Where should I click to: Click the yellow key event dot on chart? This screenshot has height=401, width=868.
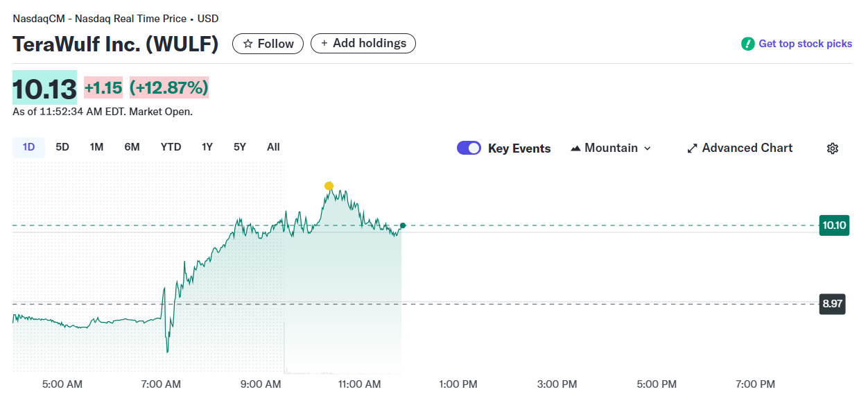(329, 186)
